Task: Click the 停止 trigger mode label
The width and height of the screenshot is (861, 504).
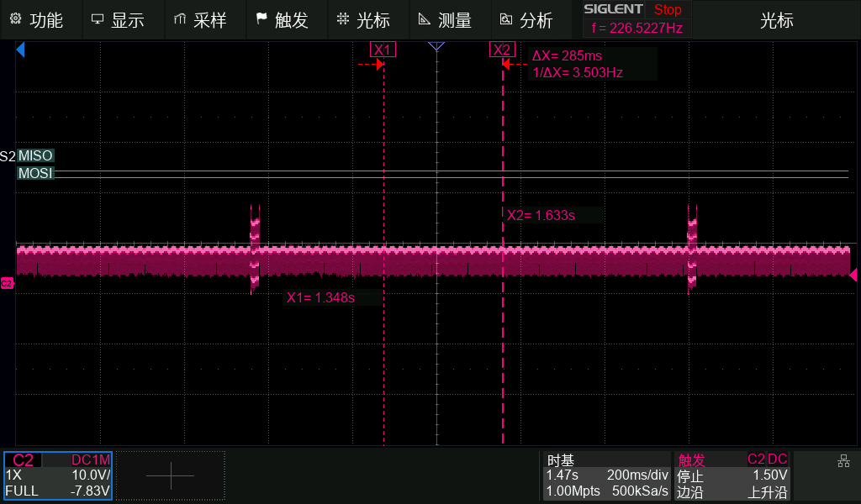Action: coord(689,476)
